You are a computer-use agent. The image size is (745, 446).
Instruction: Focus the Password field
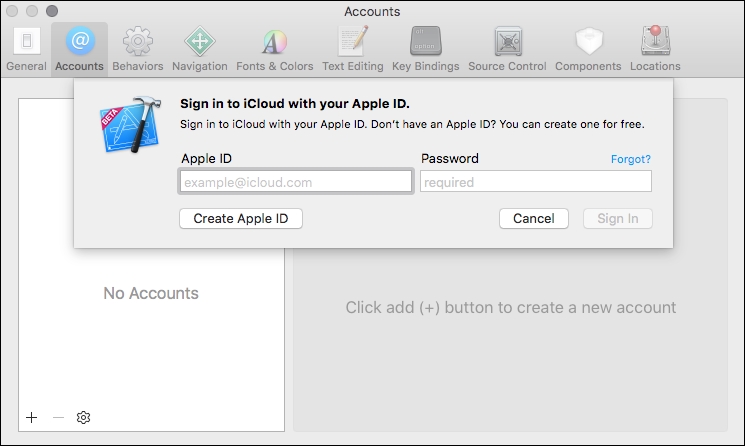pos(536,182)
